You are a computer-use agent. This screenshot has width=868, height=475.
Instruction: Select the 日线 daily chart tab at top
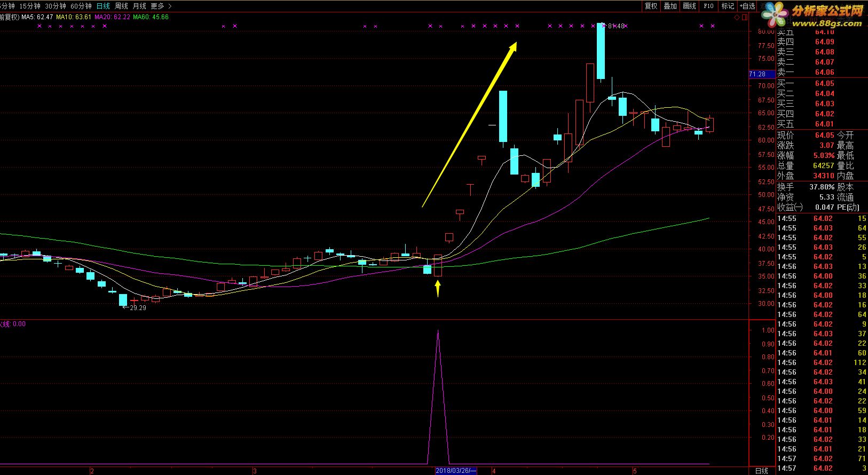click(103, 6)
